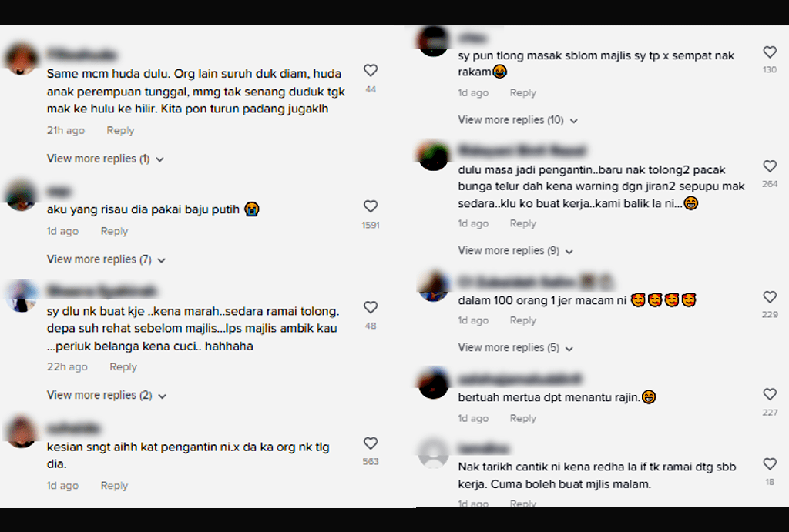Like the 'sy pun tlong masak' comment
The image size is (789, 532).
(770, 52)
